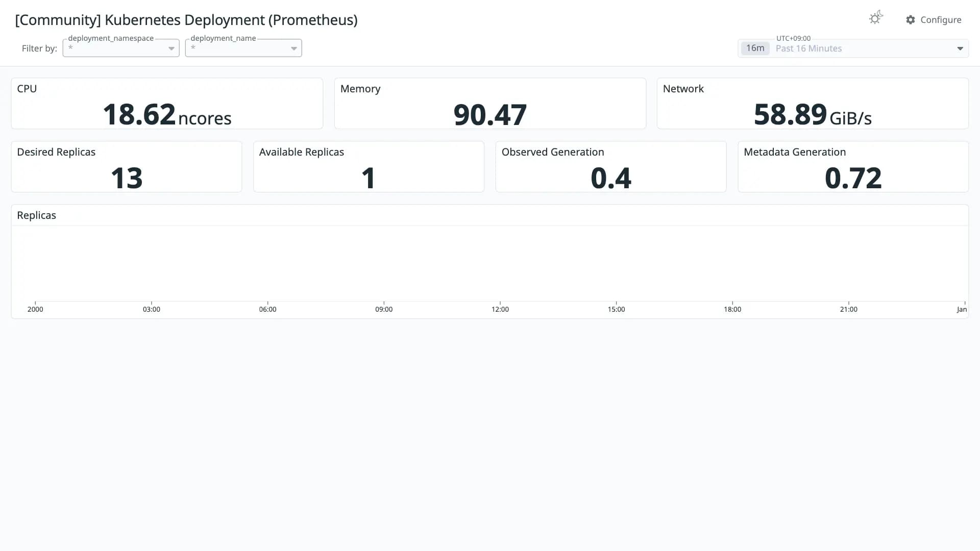The image size is (980, 551).
Task: Click the 21:00 axis label on Replicas graph
Action: 849,309
